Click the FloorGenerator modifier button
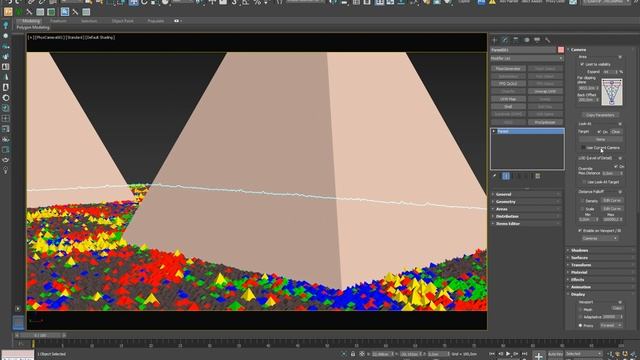The width and height of the screenshot is (640, 360). 508,69
